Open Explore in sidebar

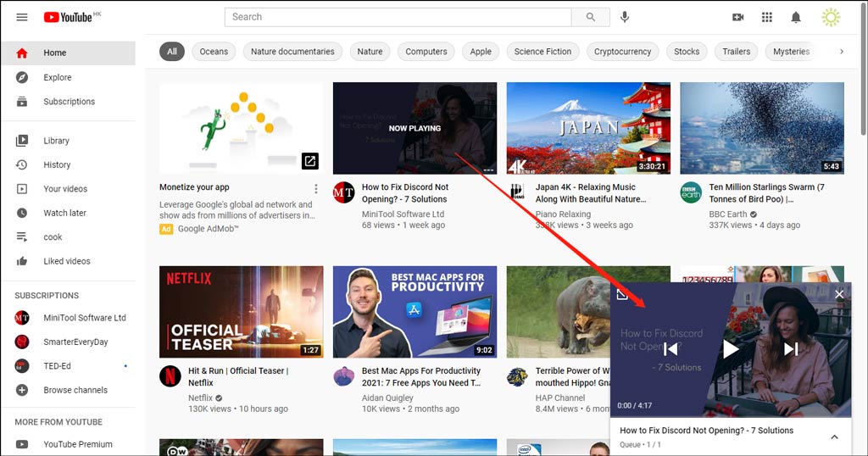click(x=68, y=77)
